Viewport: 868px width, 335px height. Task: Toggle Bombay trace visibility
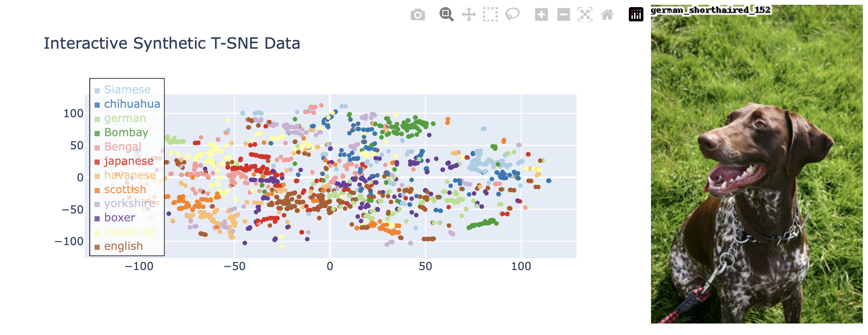pyautogui.click(x=126, y=132)
